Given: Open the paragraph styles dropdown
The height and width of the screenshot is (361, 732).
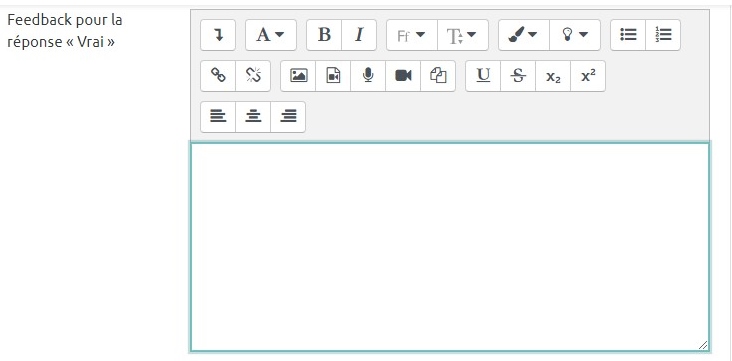Looking at the screenshot, I should tap(271, 35).
